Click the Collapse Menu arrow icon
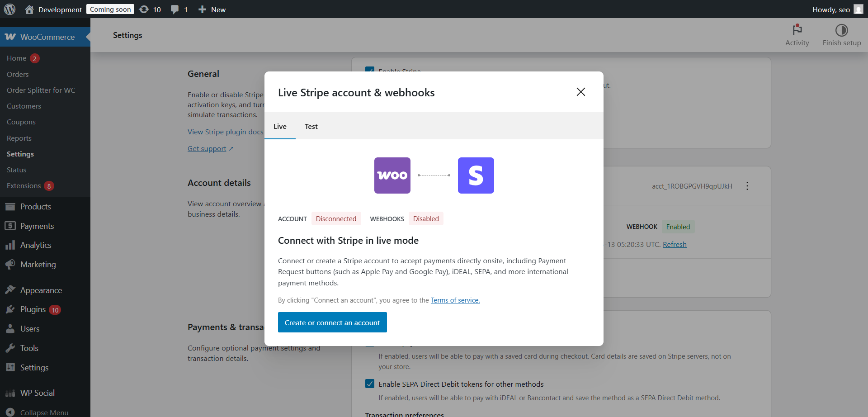 point(10,412)
